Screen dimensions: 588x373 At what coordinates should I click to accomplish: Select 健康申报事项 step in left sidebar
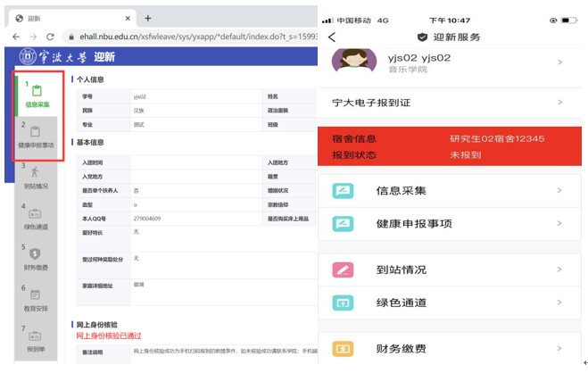[36, 137]
